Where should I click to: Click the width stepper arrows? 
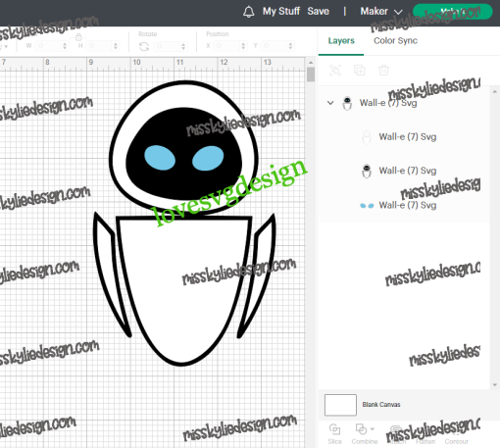click(65, 46)
